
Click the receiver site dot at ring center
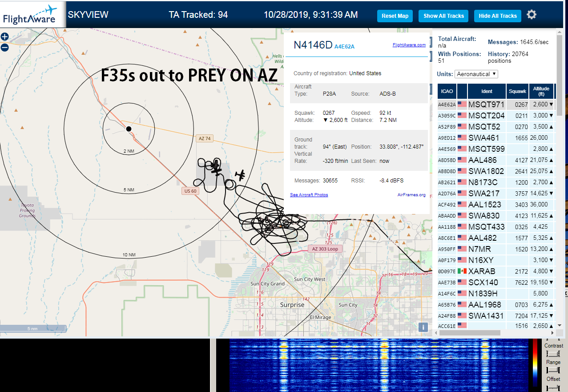point(129,129)
